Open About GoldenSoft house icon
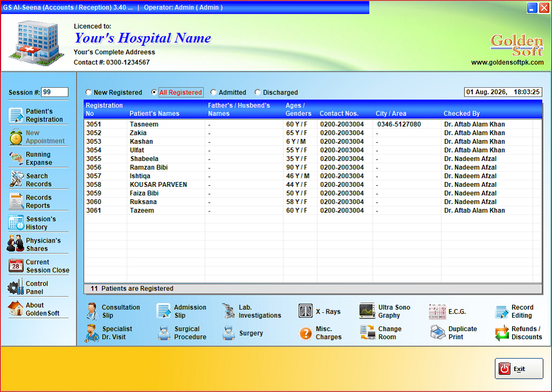The width and height of the screenshot is (552, 392). (x=16, y=309)
